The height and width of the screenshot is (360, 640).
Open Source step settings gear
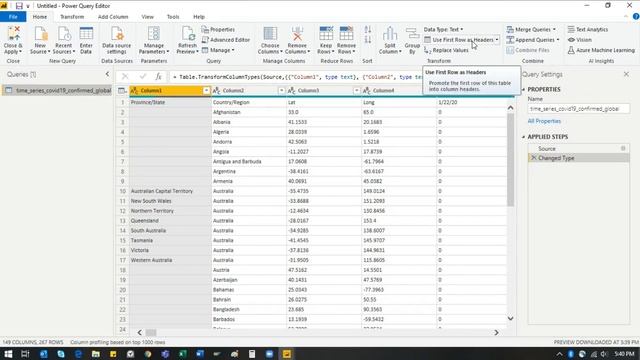623,149
